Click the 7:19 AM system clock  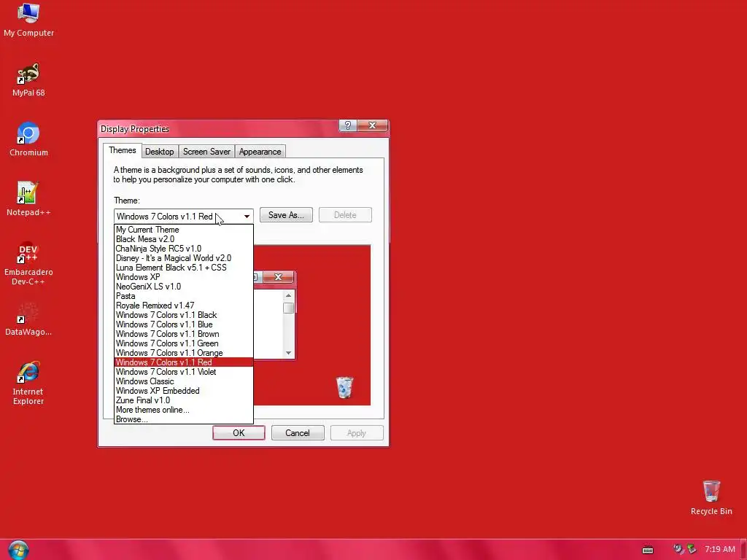(x=720, y=550)
